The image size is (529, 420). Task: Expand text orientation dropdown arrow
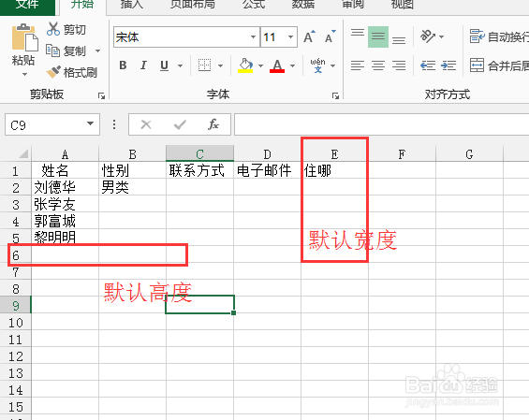[441, 36]
